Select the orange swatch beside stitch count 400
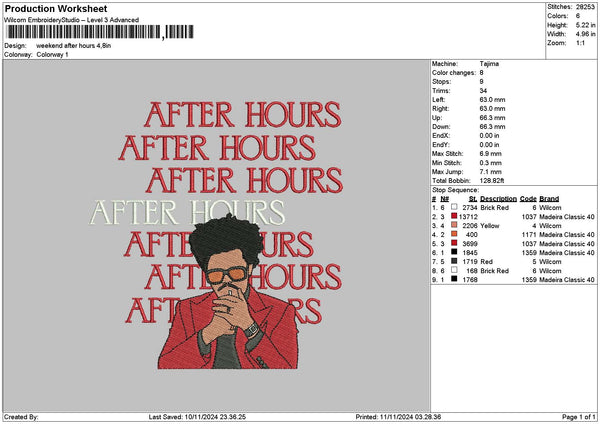 (454, 234)
